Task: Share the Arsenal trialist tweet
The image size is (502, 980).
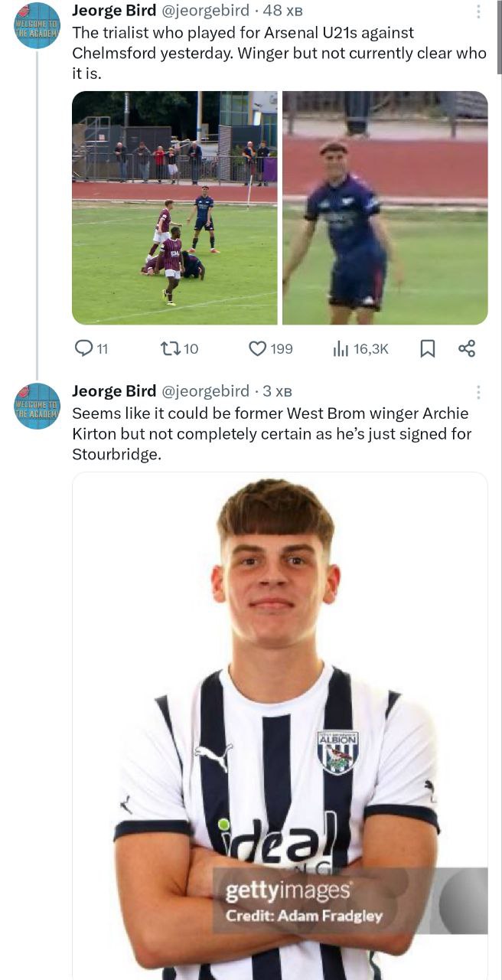Action: [467, 348]
